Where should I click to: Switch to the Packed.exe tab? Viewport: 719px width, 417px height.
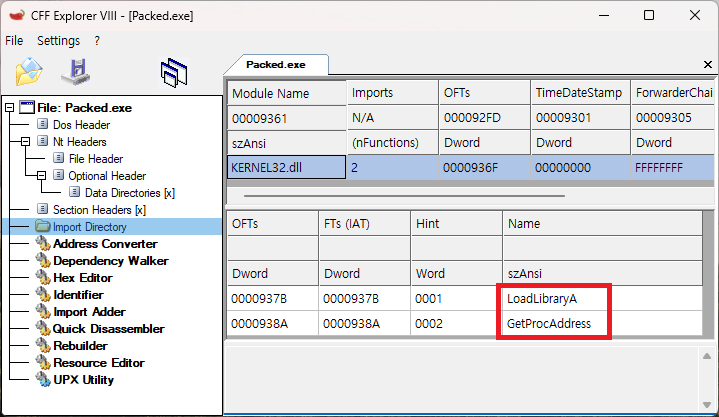(x=275, y=64)
